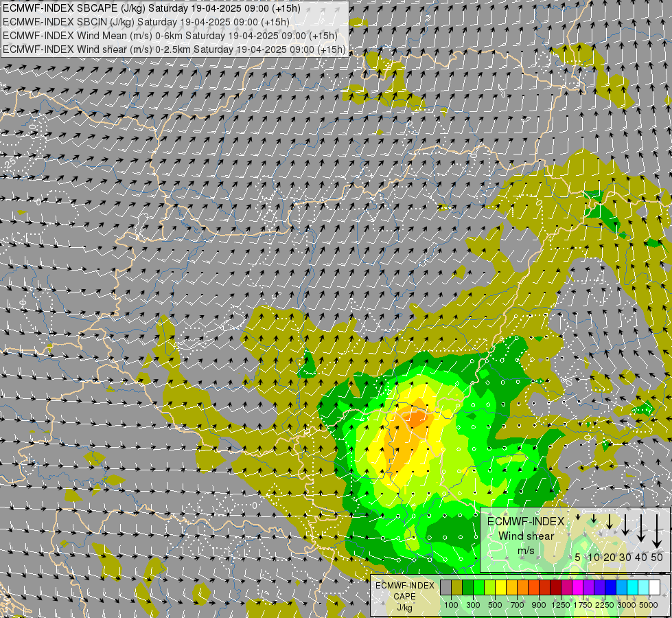Click the Wind shear 0-2.5km title line

[x=174, y=49]
